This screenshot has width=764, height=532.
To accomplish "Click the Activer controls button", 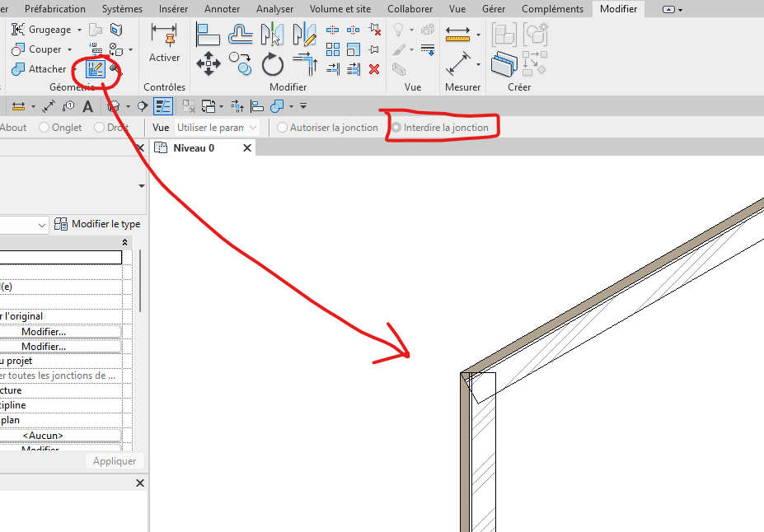I will click(164, 44).
